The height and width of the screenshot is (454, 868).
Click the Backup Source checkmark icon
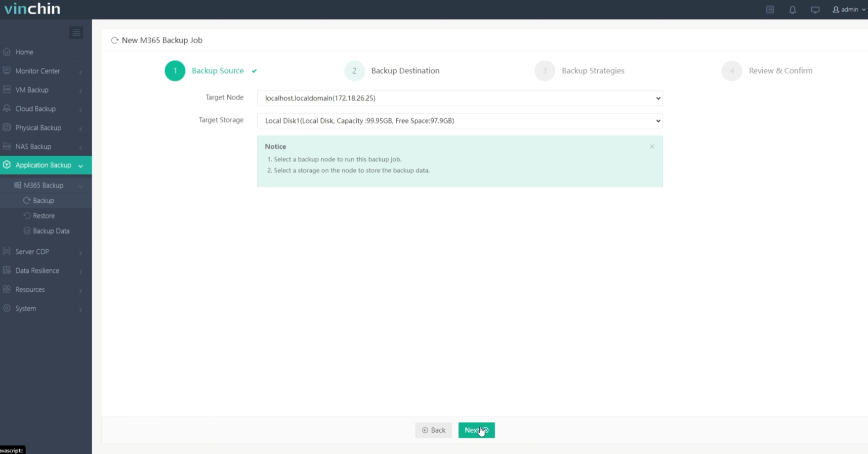point(254,71)
